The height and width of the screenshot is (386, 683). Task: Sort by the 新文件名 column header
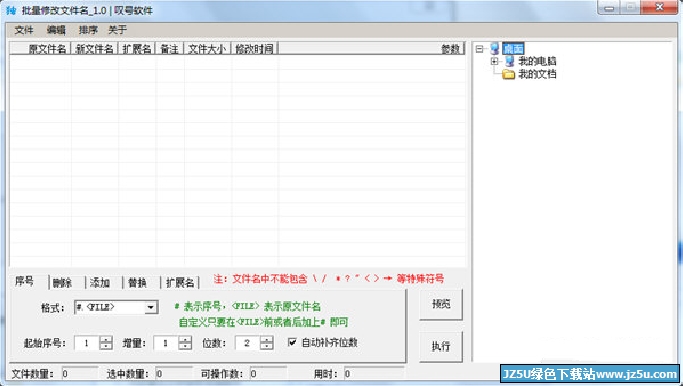[x=95, y=49]
